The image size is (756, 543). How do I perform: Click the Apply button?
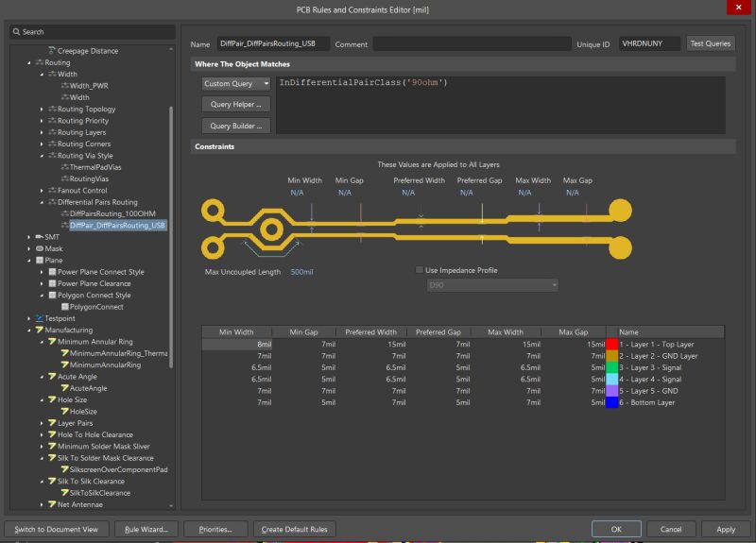726,529
